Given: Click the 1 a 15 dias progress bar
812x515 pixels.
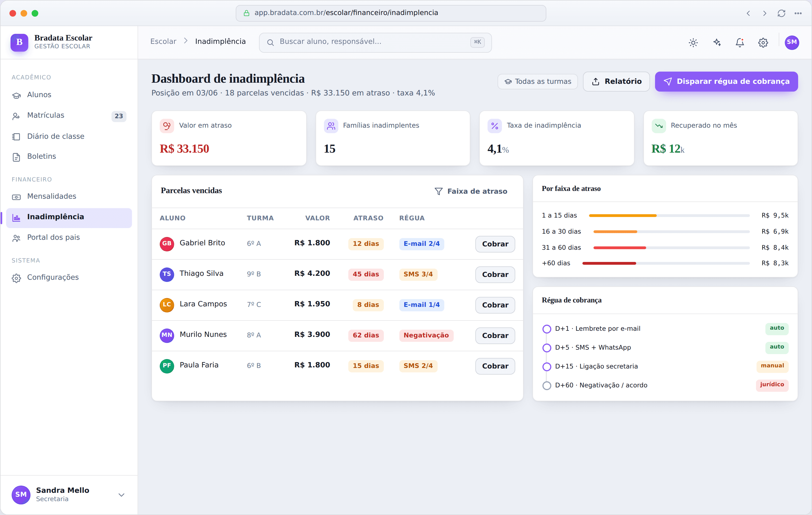Looking at the screenshot, I should (x=669, y=216).
